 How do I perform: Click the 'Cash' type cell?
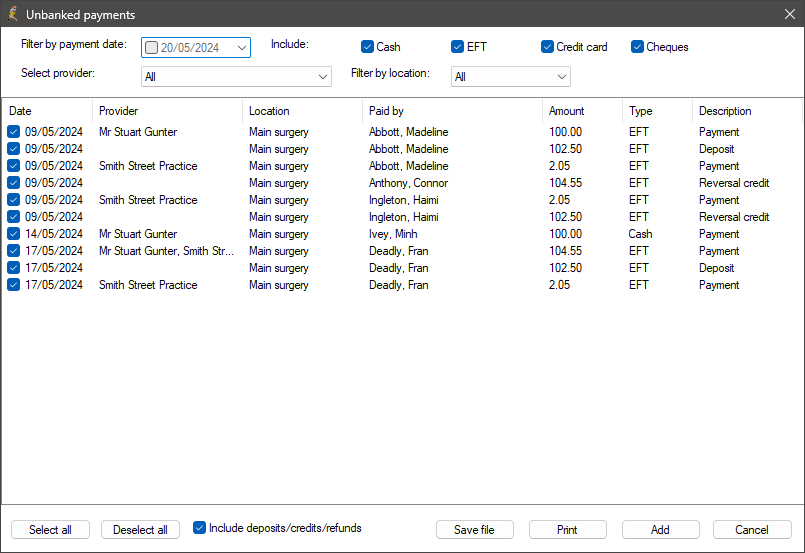[640, 234]
